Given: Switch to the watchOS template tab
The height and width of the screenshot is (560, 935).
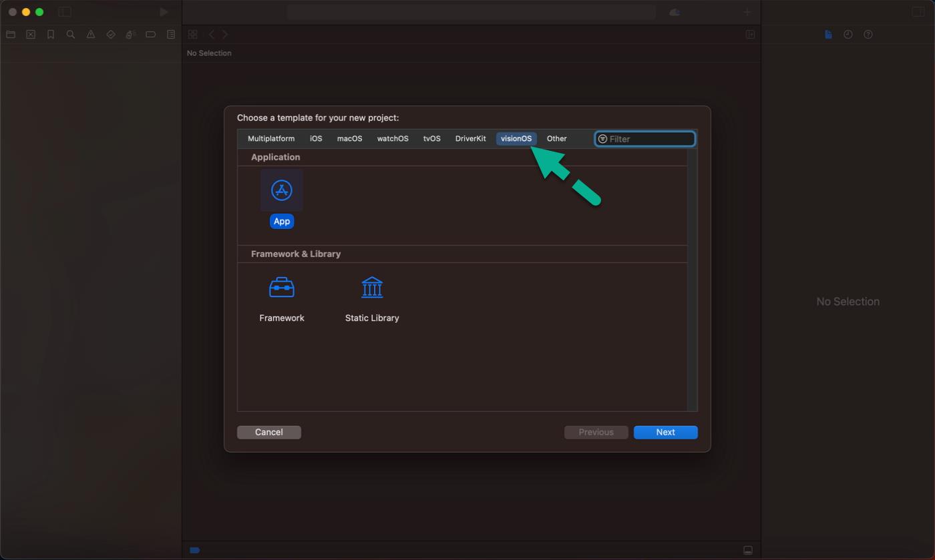Looking at the screenshot, I should coord(393,139).
